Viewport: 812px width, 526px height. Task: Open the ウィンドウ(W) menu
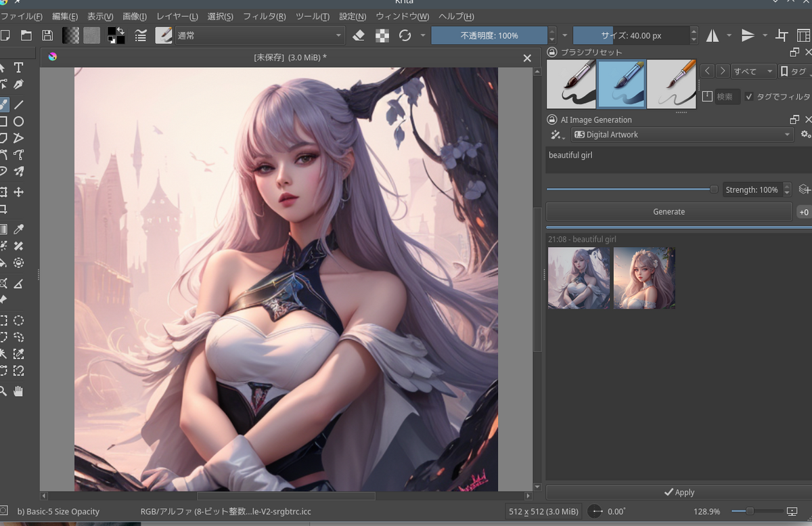coord(402,16)
